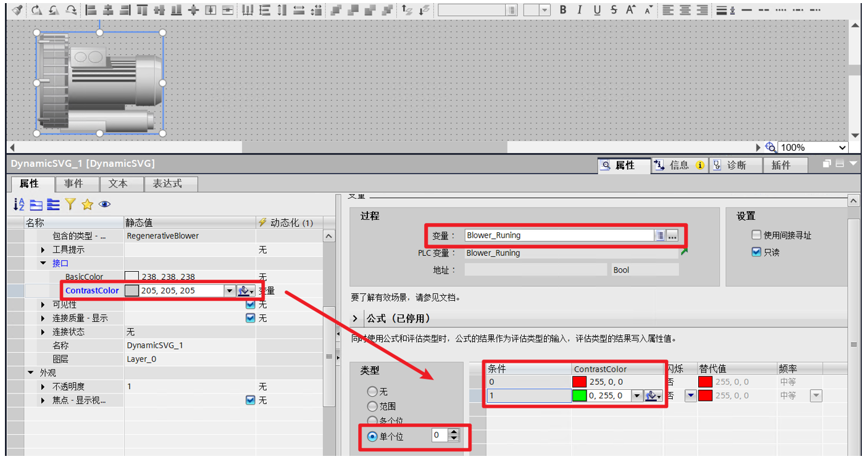Apply underline text formatting

(596, 10)
